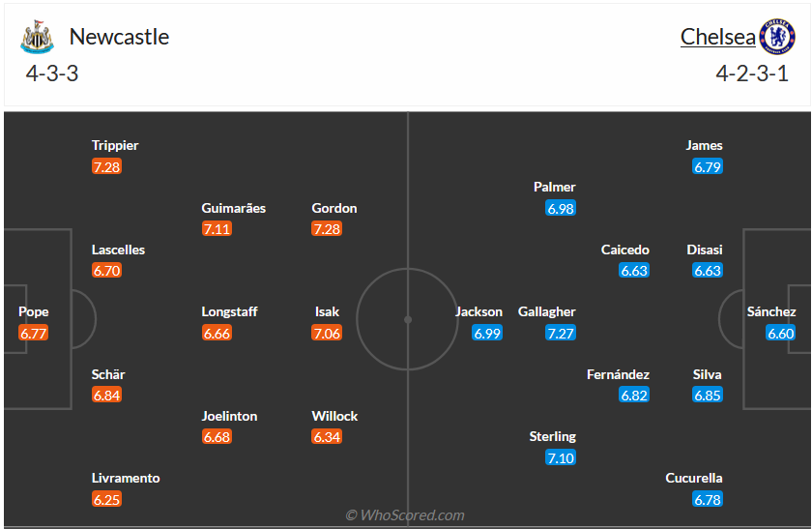Select player name Guimarães
The image size is (812, 529).
(x=233, y=208)
